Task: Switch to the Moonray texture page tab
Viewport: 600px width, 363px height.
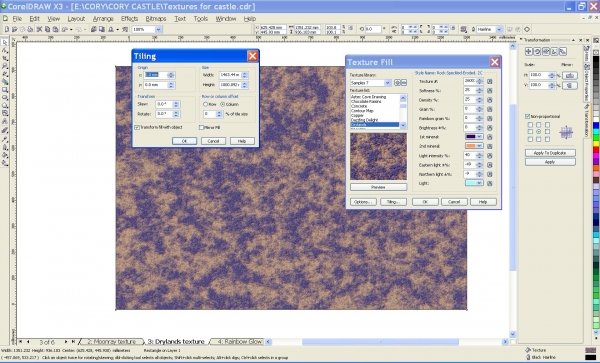Action: pyautogui.click(x=111, y=341)
